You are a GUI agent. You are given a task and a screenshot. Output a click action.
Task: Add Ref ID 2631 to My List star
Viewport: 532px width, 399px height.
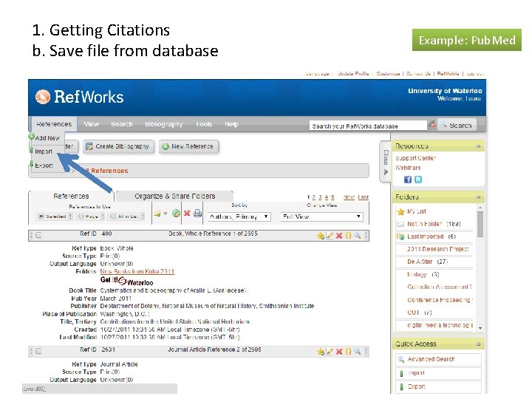(320, 352)
